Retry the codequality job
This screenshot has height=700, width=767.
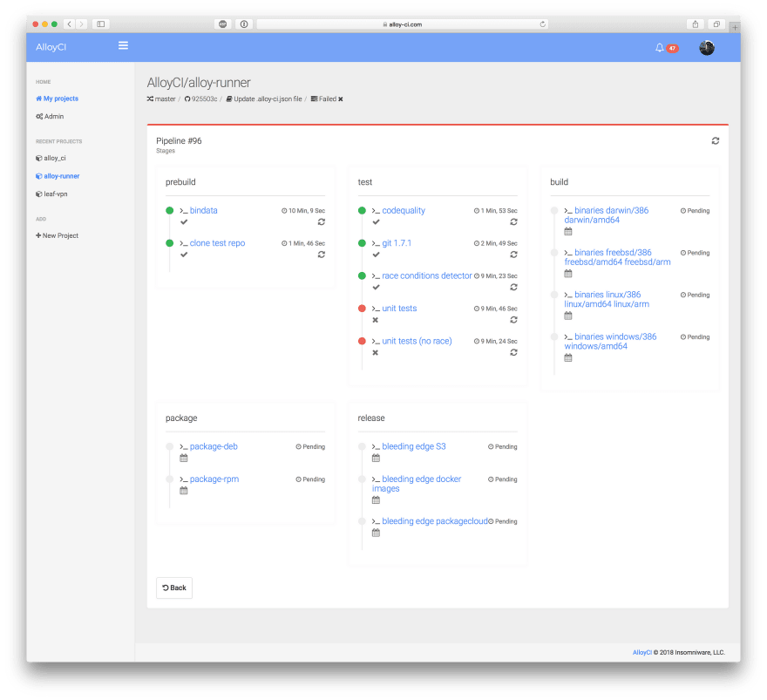click(513, 221)
